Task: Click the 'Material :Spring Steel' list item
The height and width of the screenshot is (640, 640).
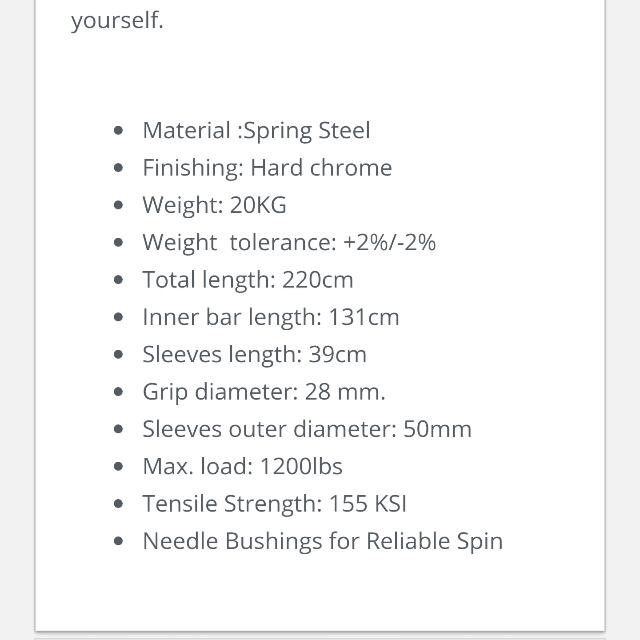Action: coord(256,131)
